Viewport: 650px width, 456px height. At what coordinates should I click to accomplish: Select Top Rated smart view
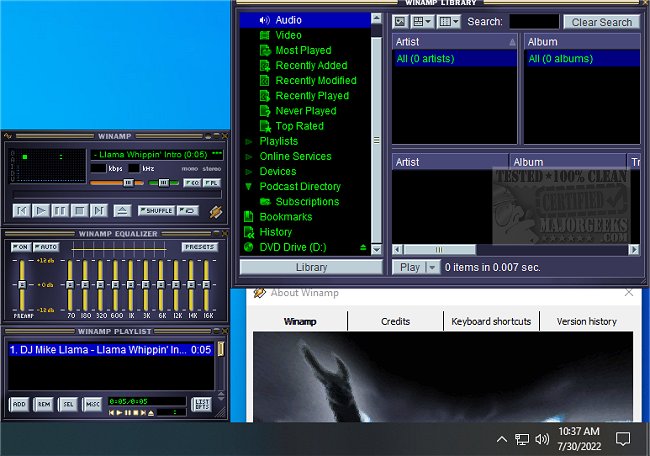click(298, 126)
